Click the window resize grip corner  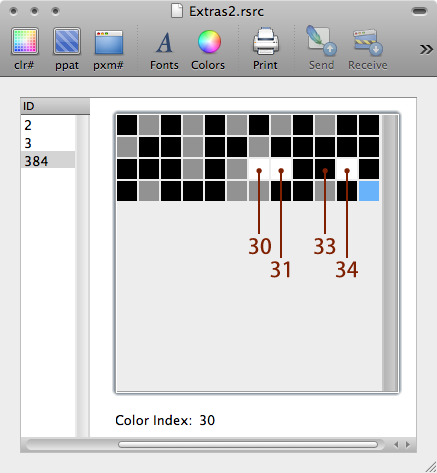point(431,467)
